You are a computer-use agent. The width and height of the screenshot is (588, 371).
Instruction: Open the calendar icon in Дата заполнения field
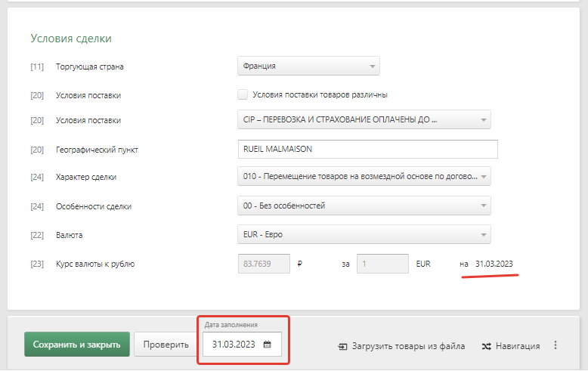(267, 345)
